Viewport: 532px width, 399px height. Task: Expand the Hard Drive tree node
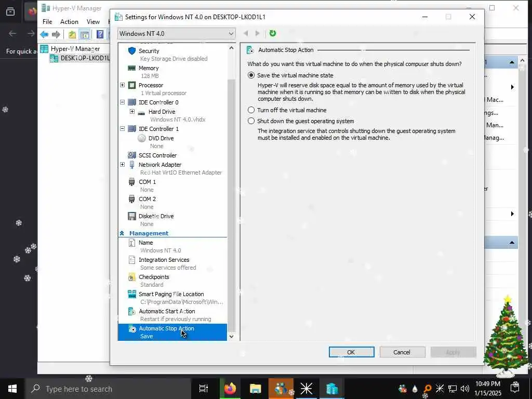tap(132, 112)
